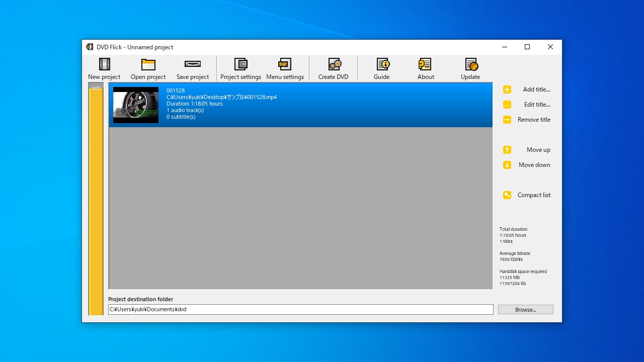Start Create DVD from the toolbar

[333, 69]
